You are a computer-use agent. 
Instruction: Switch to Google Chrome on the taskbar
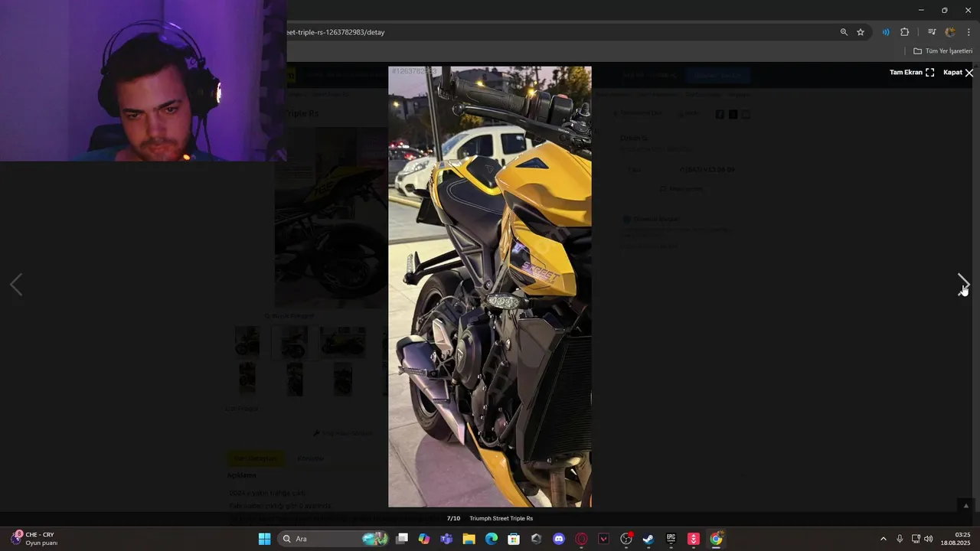click(716, 539)
